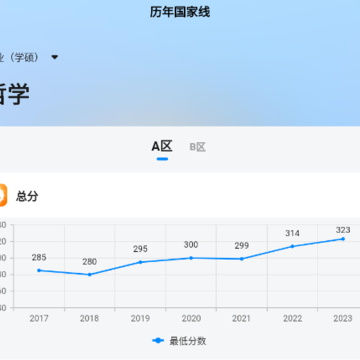Click the 2023 x-axis label
Screen dimensions: 360x360
(x=343, y=319)
